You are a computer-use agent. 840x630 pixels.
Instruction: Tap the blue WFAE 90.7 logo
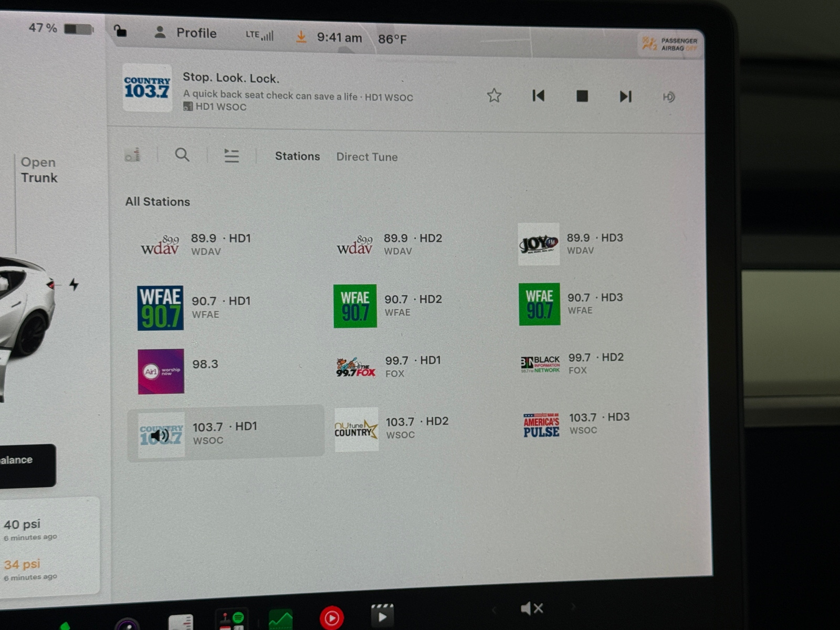point(160,308)
